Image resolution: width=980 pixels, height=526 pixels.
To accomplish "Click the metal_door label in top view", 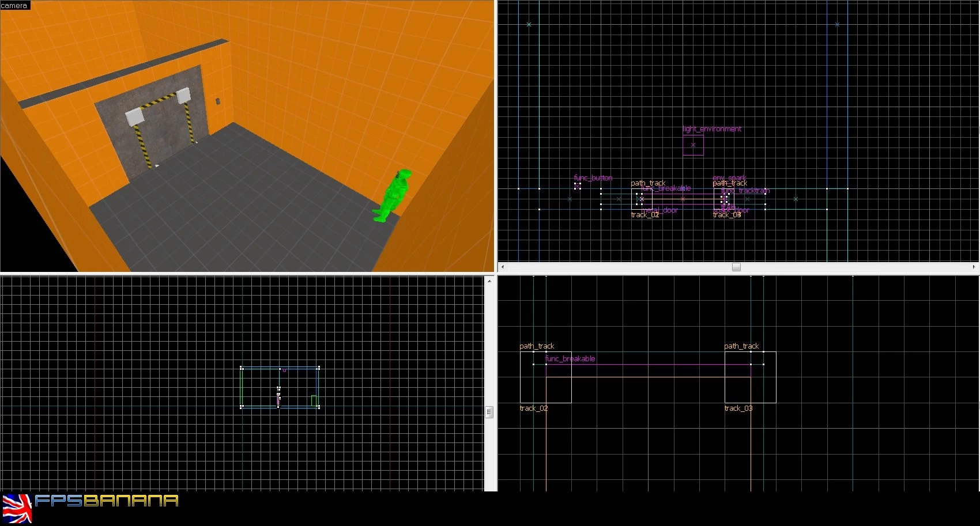I will click(x=659, y=210).
